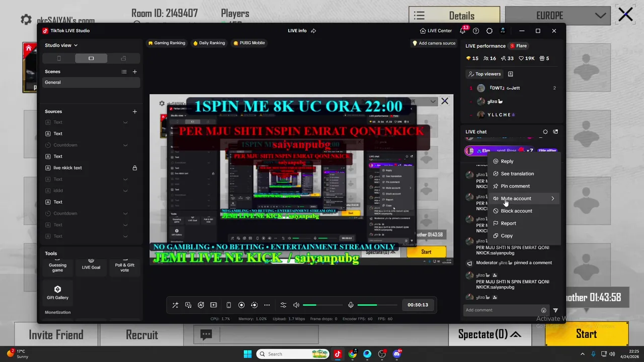Switch to portrait phone layout
This screenshot has height=362, width=644.
click(59, 58)
